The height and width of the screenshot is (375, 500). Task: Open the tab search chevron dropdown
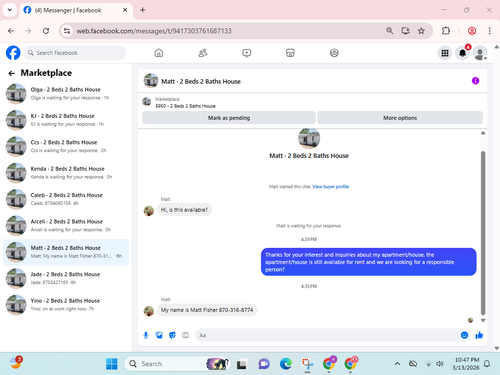click(10, 10)
